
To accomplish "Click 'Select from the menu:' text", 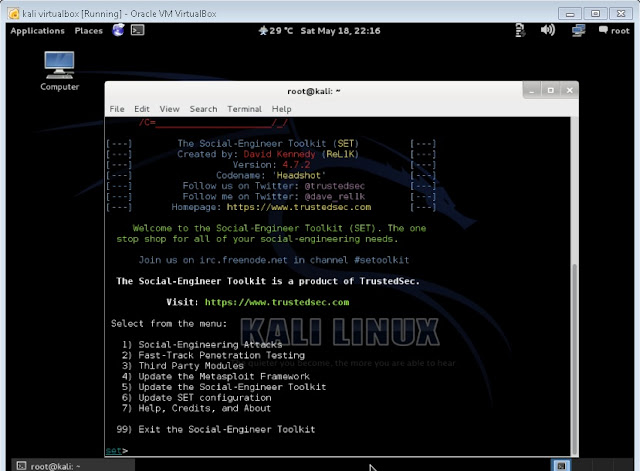I will point(169,323).
